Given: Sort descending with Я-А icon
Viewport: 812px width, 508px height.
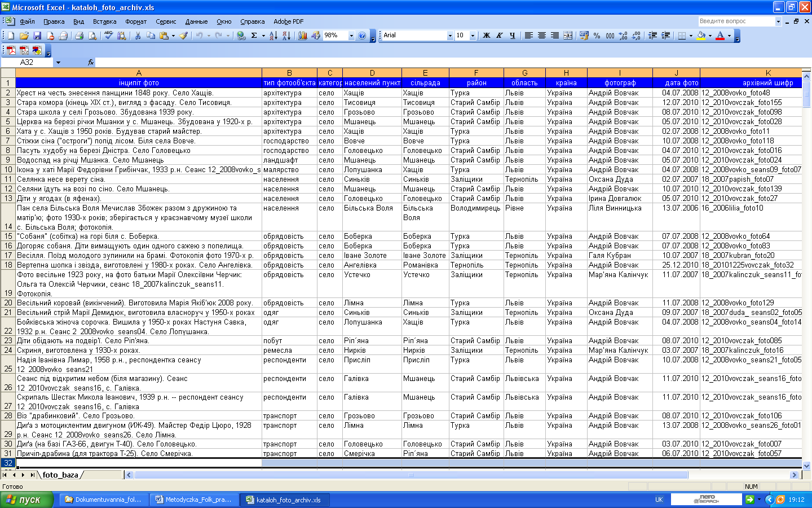Looking at the screenshot, I should tap(286, 36).
